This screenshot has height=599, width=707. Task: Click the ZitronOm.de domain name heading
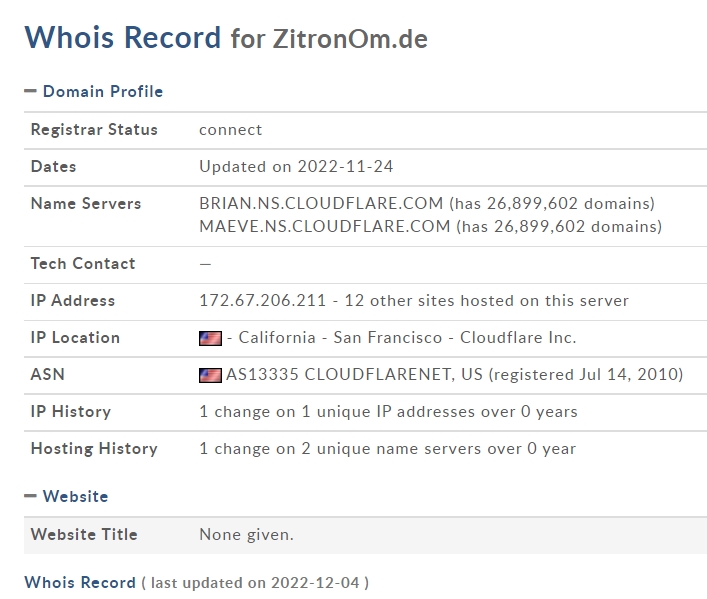pyautogui.click(x=350, y=39)
